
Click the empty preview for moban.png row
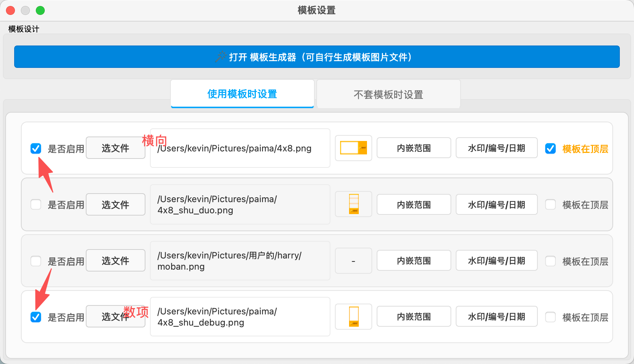(x=353, y=261)
